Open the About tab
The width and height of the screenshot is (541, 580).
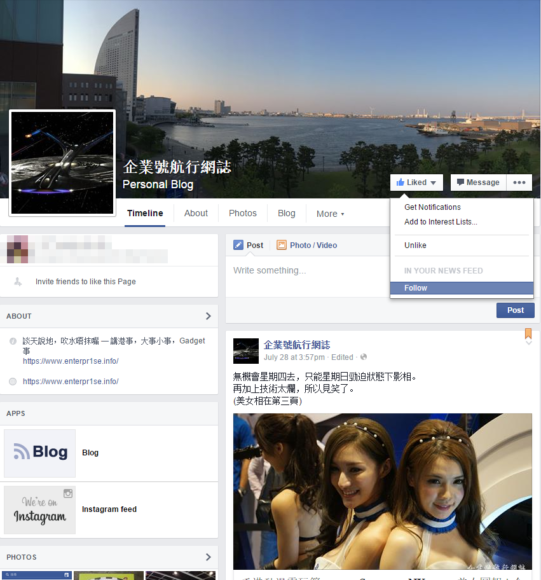click(x=196, y=213)
